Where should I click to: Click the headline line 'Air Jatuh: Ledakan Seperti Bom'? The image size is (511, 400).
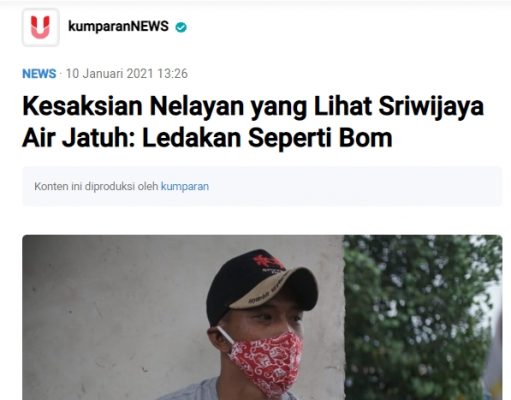[207, 138]
